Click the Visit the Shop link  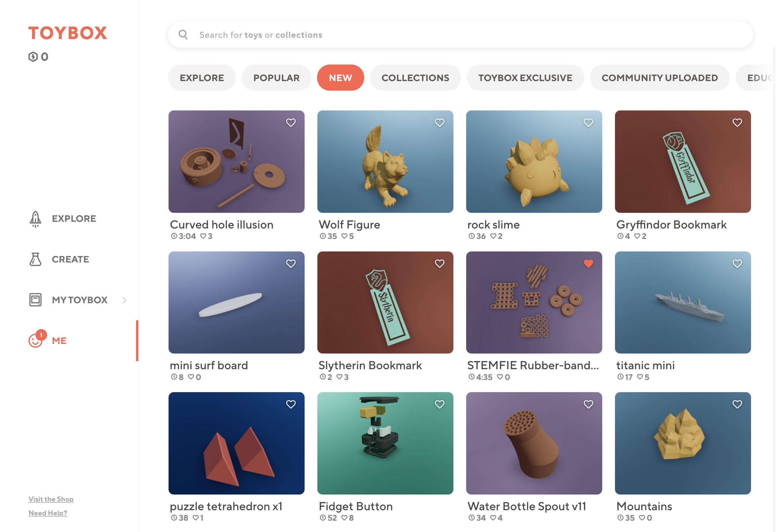[x=51, y=499]
